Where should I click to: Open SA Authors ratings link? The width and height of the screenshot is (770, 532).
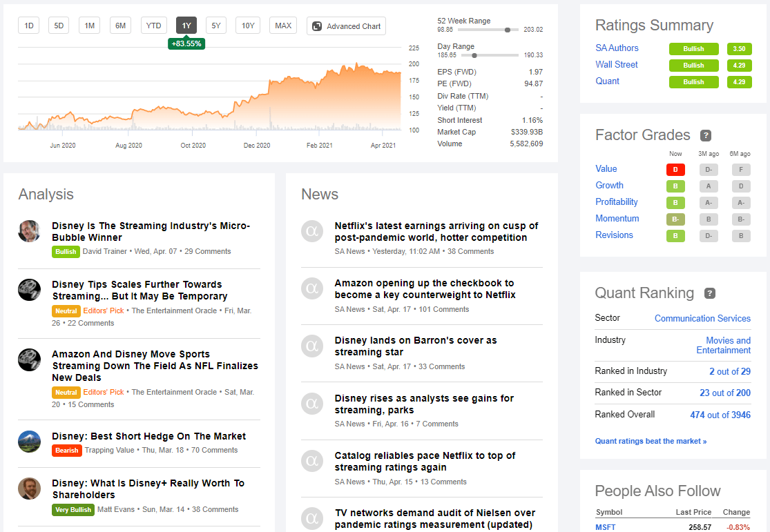[x=617, y=48]
